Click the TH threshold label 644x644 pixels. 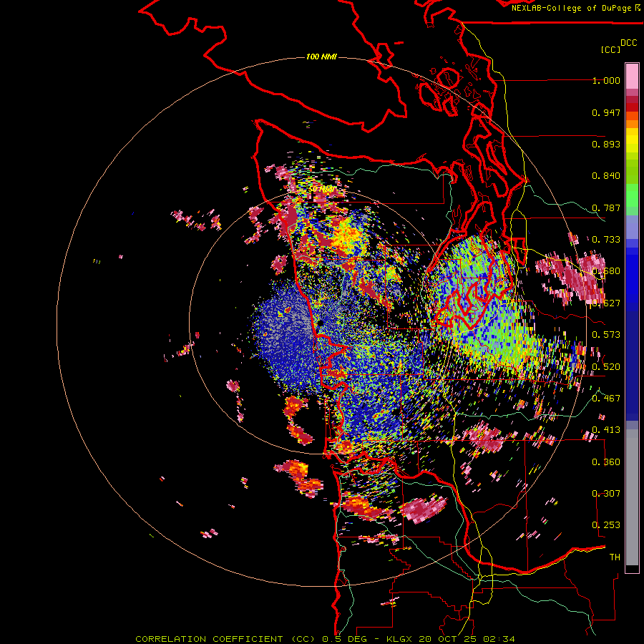[x=615, y=557]
